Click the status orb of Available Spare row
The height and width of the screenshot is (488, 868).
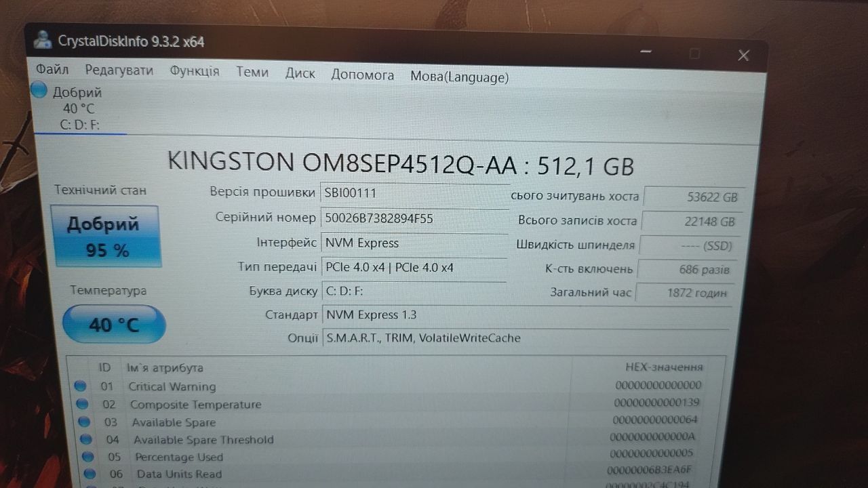tap(84, 421)
